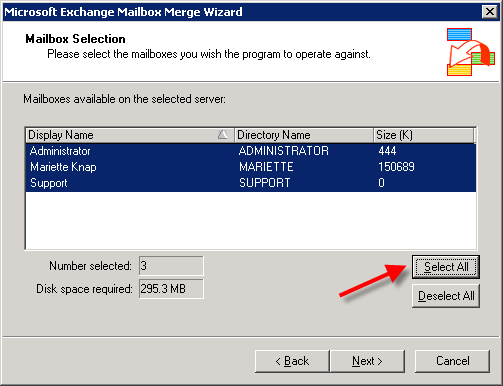Click the Display Name sort arrow indicator
Screen dimensions: 503x386
[x=222, y=135]
